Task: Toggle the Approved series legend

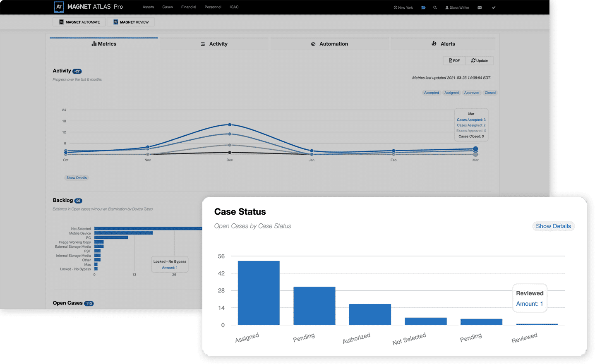Action: [x=472, y=93]
